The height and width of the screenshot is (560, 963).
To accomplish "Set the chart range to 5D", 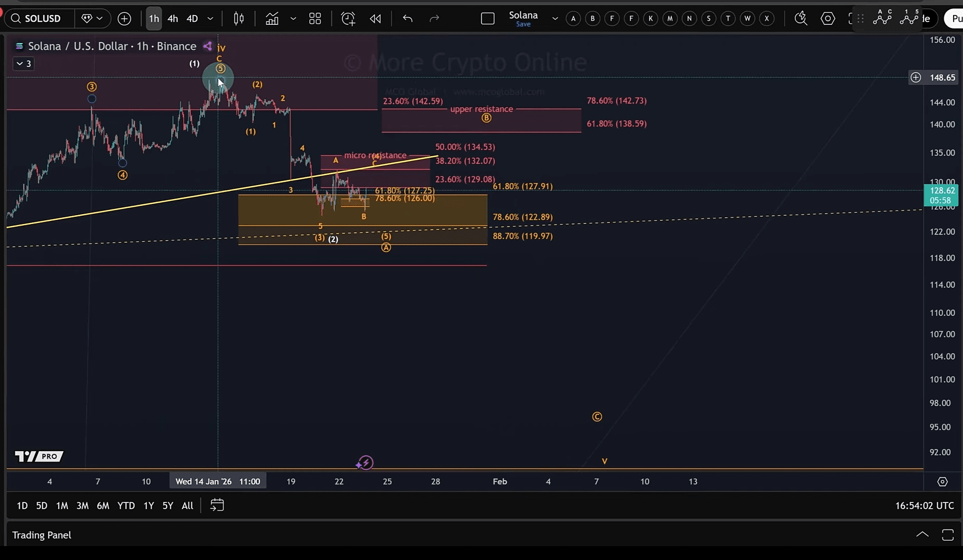I will pos(42,506).
